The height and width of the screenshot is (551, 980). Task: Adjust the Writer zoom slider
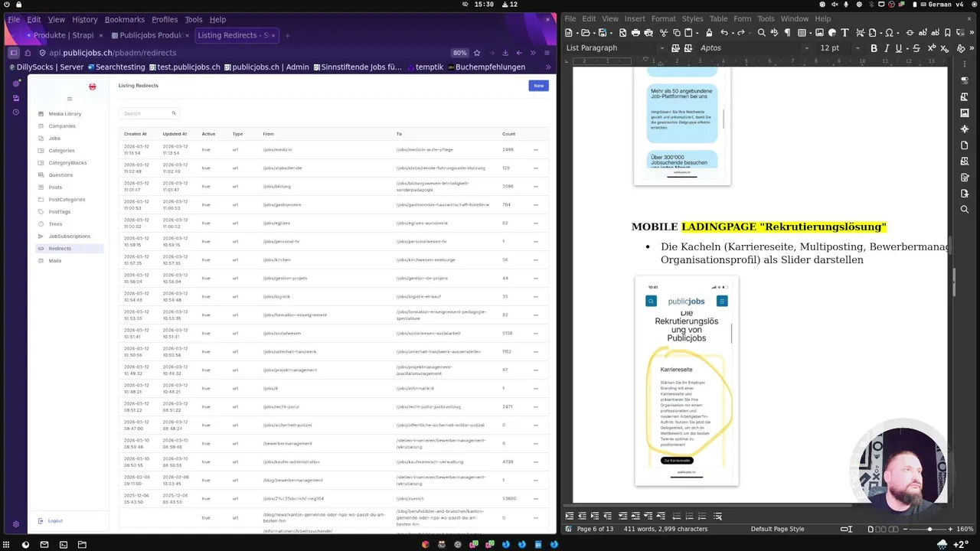coord(929,529)
